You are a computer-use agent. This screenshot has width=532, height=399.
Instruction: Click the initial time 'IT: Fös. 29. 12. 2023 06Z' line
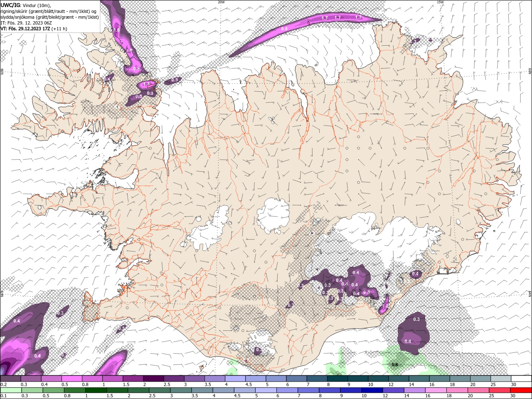click(x=26, y=23)
